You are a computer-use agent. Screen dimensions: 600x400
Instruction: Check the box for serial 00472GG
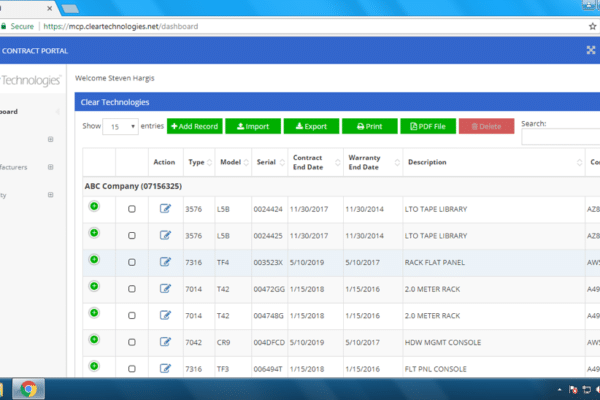pos(132,289)
